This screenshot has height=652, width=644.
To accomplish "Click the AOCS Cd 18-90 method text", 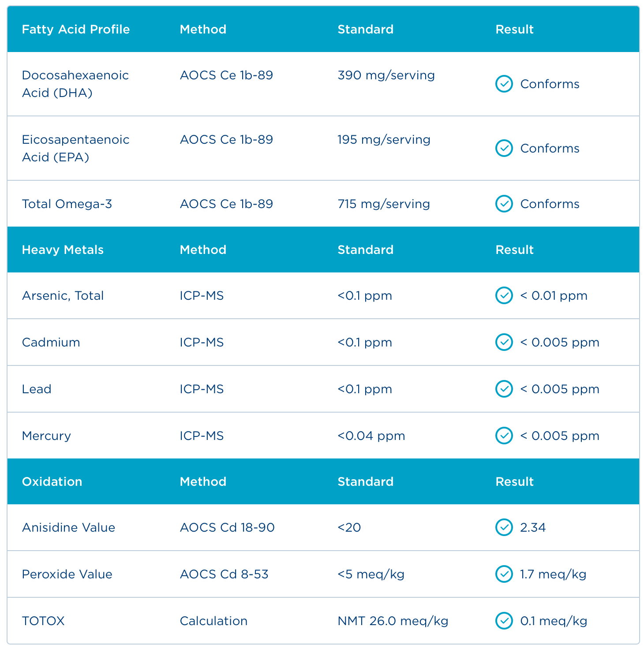I will pos(227,527).
